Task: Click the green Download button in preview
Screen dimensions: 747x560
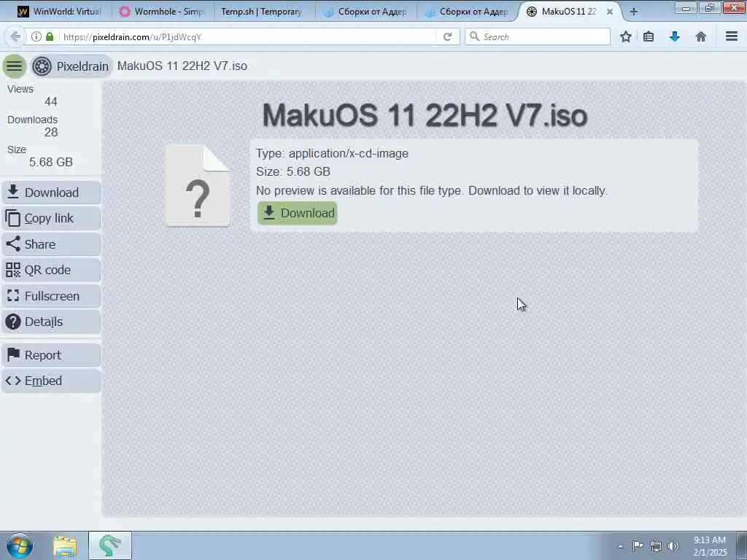Action: coord(298,213)
